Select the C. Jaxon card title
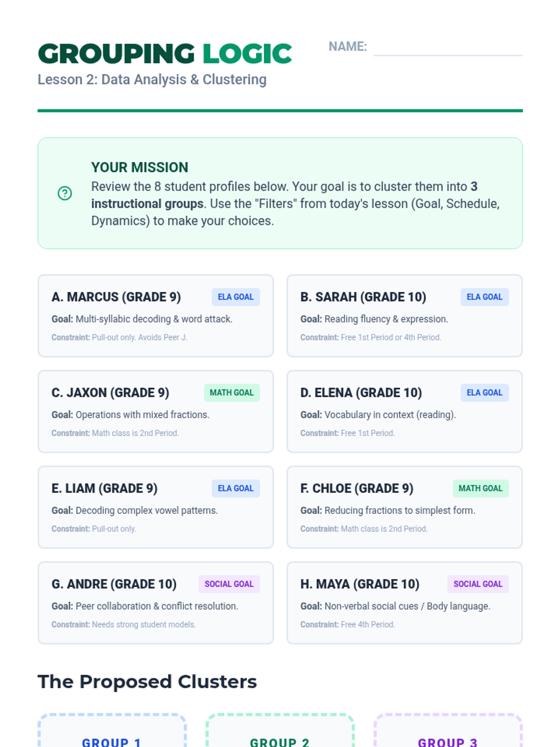The image size is (560, 747). coord(110,393)
